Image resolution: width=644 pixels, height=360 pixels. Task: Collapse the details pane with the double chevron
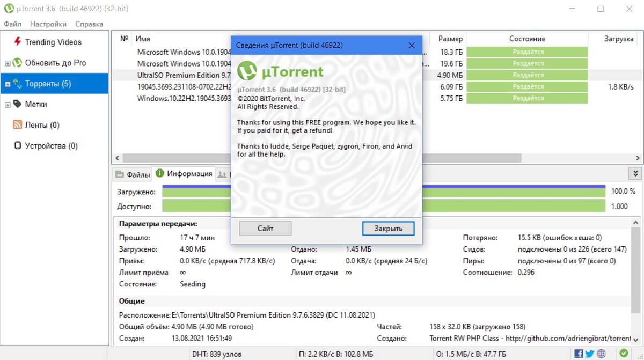tap(635, 173)
